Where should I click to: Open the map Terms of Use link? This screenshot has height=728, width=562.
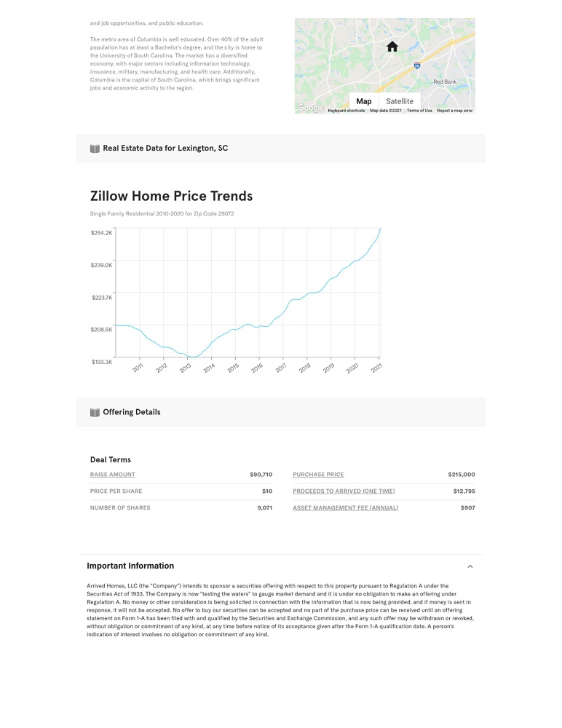tap(419, 111)
